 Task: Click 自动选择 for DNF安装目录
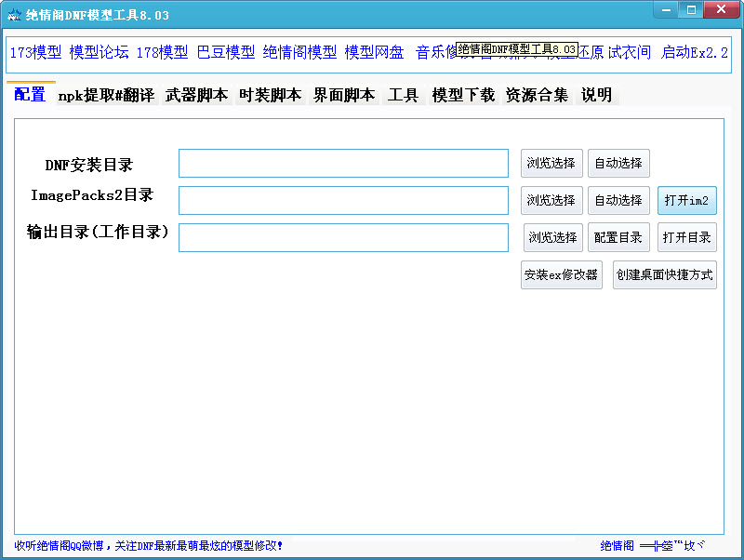[618, 163]
